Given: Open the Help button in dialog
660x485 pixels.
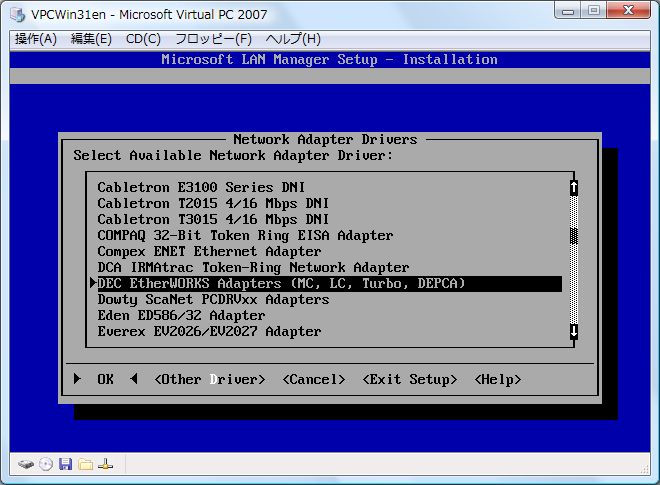Looking at the screenshot, I should pos(498,379).
